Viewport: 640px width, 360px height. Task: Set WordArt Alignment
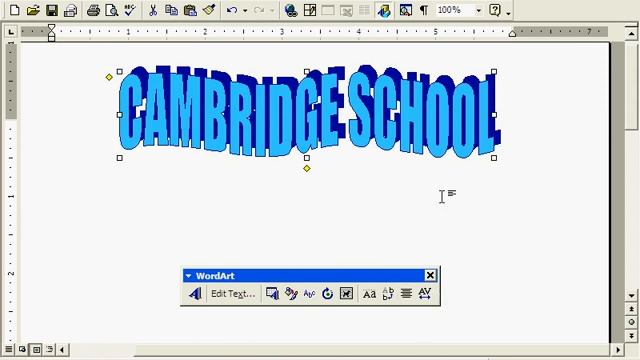click(x=406, y=293)
